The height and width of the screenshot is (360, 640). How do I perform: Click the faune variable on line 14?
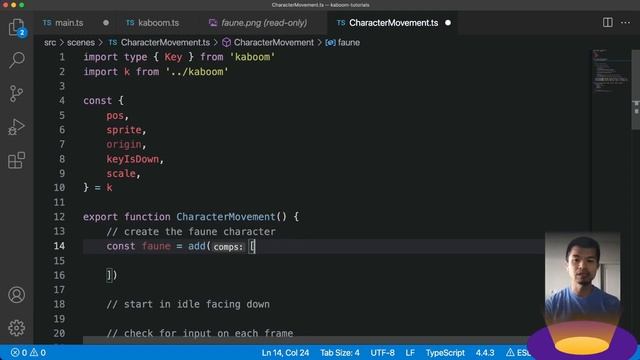(x=156, y=246)
